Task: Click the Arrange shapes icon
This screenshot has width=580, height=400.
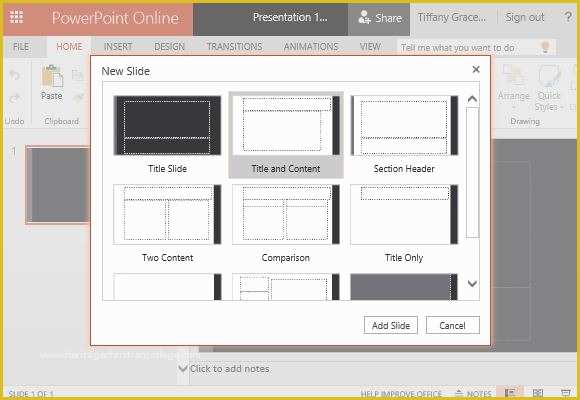Action: [x=514, y=76]
